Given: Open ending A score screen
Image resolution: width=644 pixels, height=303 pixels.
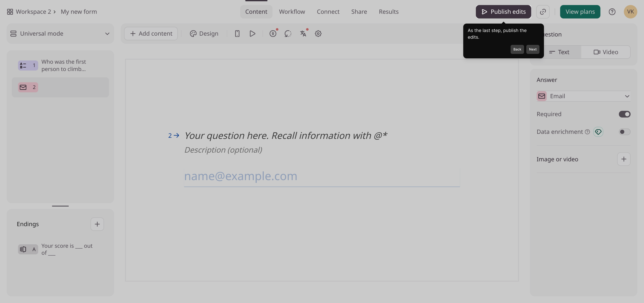Looking at the screenshot, I should 60,249.
